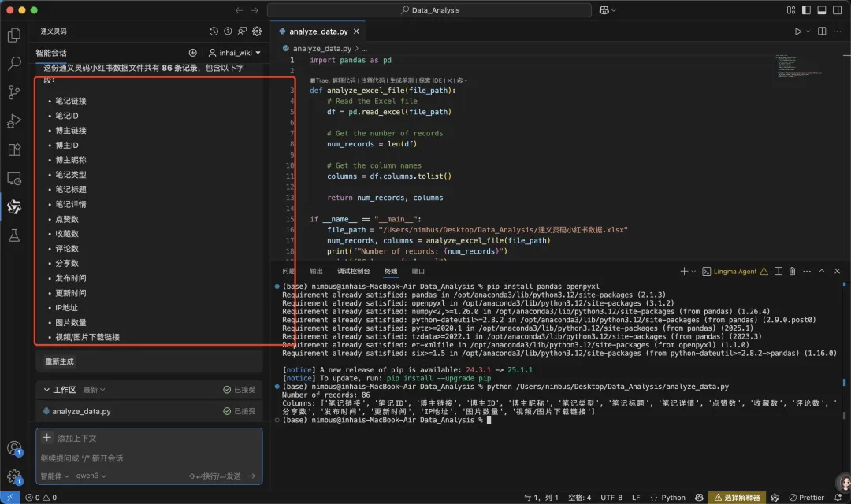Image resolution: width=851 pixels, height=504 pixels.
Task: Open the qwen3 model selector
Action: [91, 476]
